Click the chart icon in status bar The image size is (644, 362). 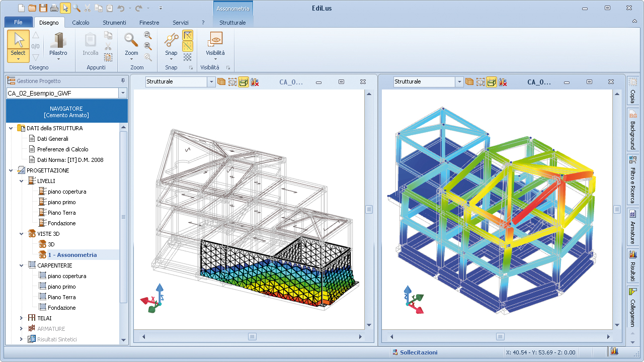pos(614,352)
